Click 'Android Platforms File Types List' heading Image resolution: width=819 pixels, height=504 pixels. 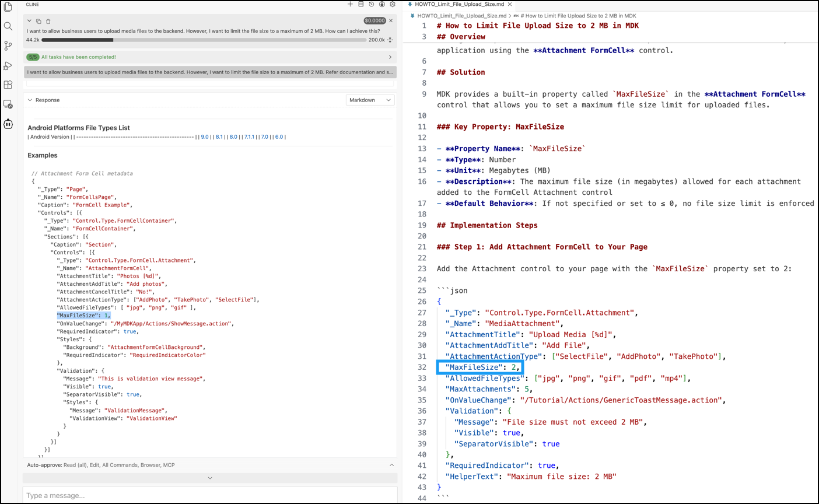(x=79, y=128)
